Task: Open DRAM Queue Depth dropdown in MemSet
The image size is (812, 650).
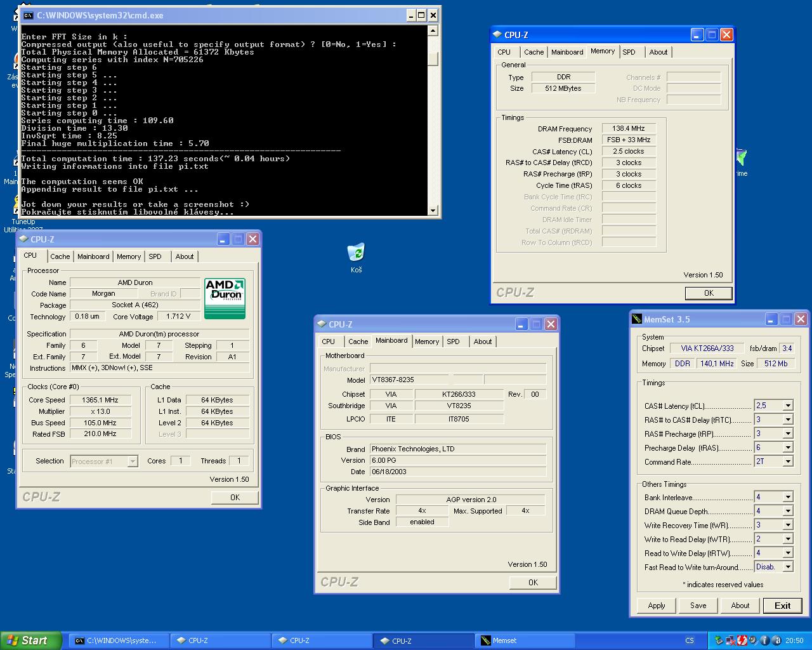Action: (x=788, y=511)
